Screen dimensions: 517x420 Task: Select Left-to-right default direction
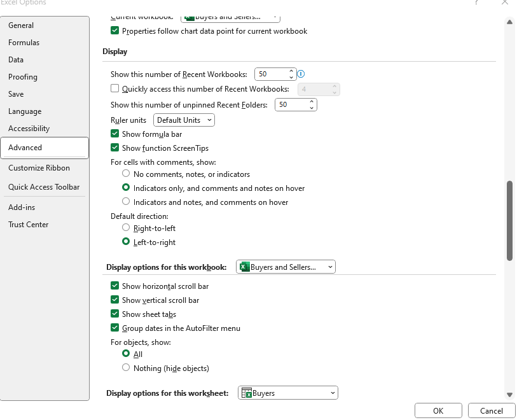[126, 242]
